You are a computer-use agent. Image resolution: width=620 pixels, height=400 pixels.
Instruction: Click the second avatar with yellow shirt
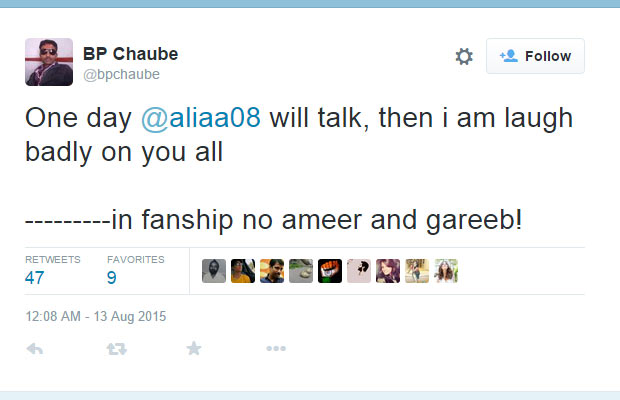click(243, 271)
